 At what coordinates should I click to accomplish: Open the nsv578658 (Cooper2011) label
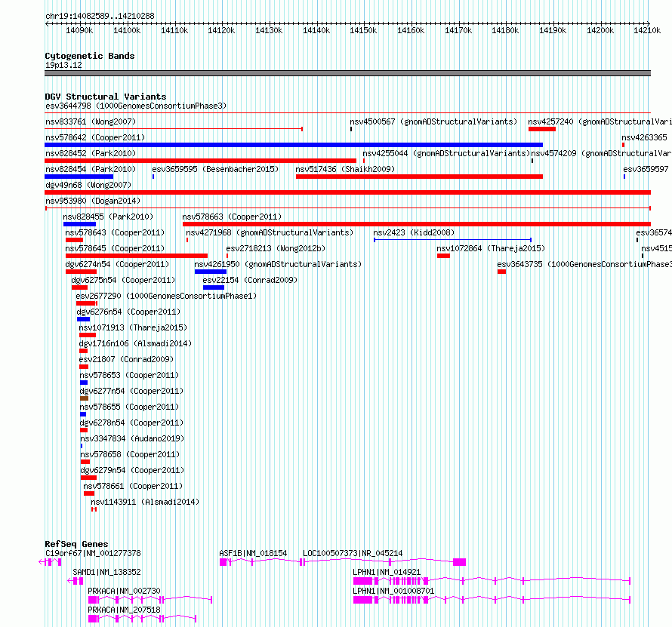(x=131, y=454)
